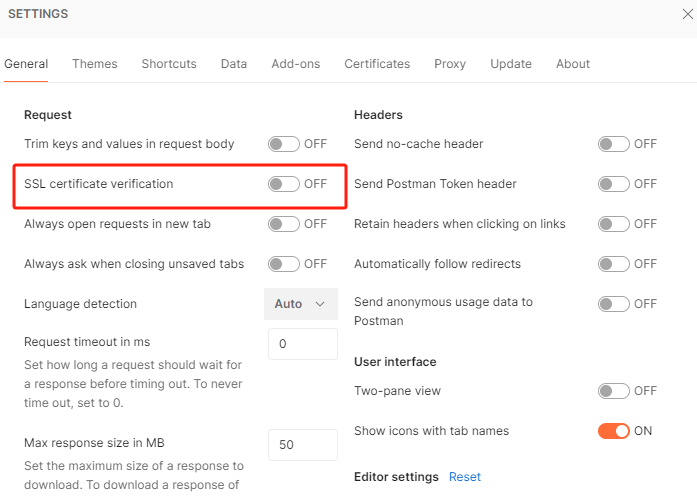Click the Reset link for Editor settings
Viewport: 697px width, 496px height.
[465, 477]
